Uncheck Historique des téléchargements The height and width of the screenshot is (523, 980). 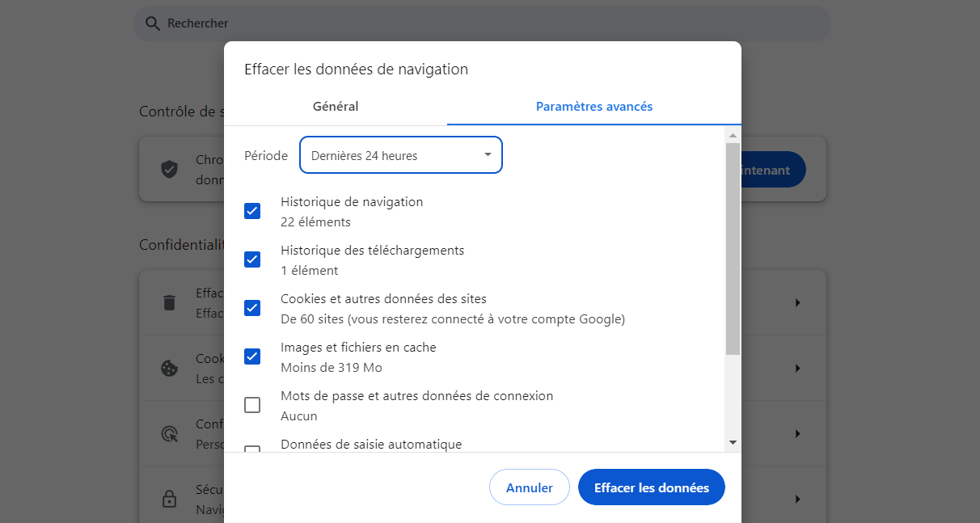coord(251,259)
